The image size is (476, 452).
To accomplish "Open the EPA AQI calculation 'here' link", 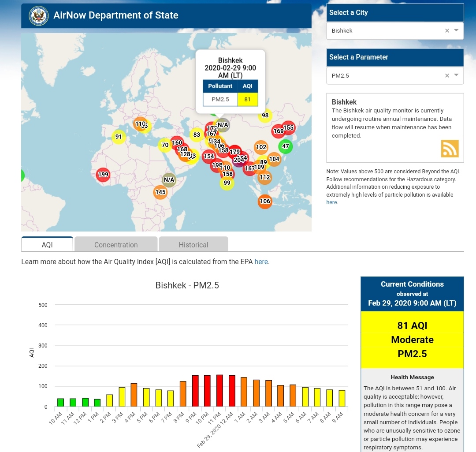I will [x=261, y=261].
